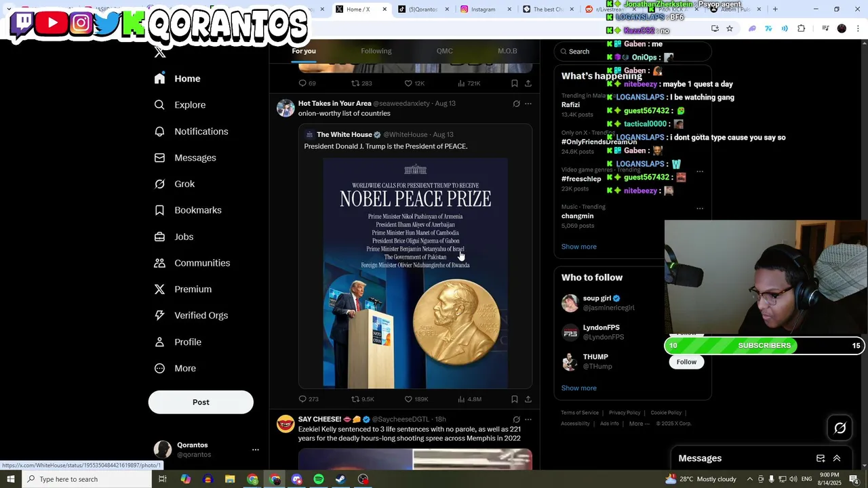This screenshot has height=488, width=868.
Task: Open Jobs in the sidebar
Action: (174, 237)
